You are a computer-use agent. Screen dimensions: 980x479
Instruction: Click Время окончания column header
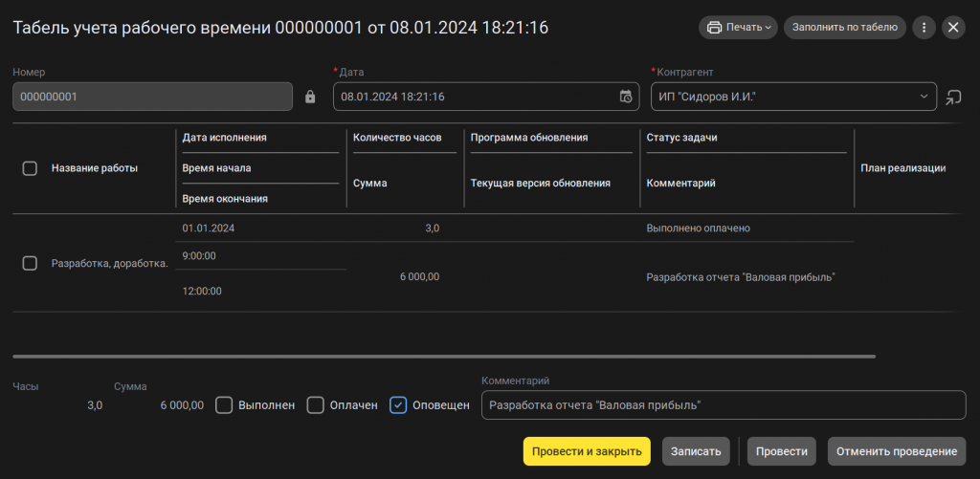tap(225, 199)
